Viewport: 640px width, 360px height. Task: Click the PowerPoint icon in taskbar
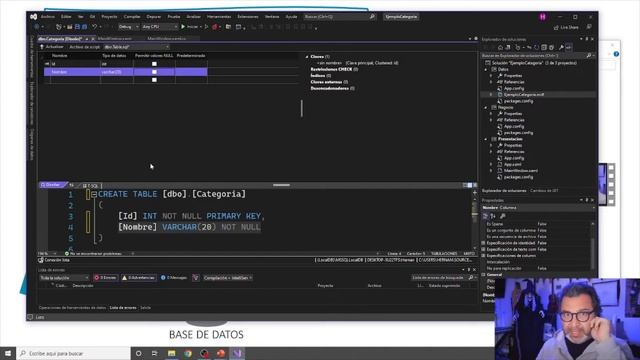tap(221, 353)
